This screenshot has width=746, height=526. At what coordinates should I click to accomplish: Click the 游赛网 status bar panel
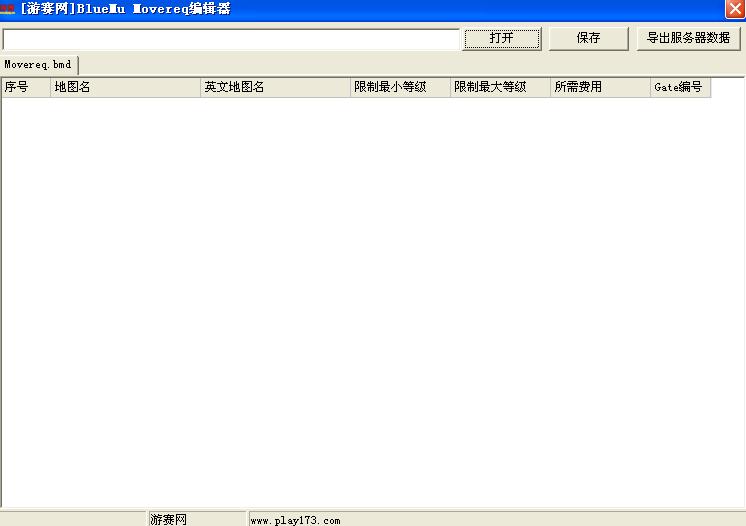(x=196, y=519)
